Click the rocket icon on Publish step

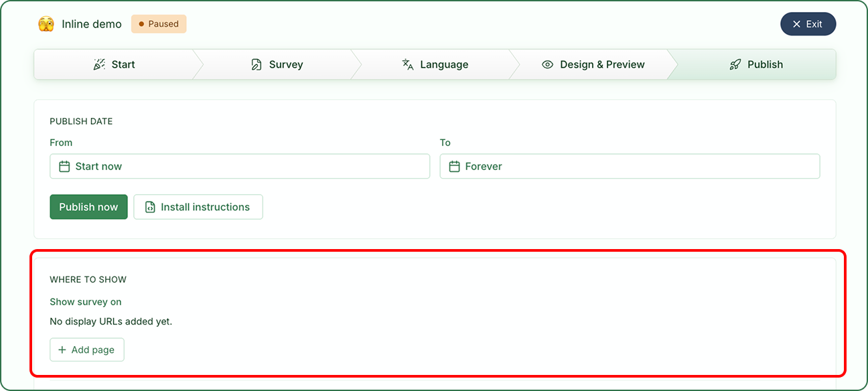[735, 64]
